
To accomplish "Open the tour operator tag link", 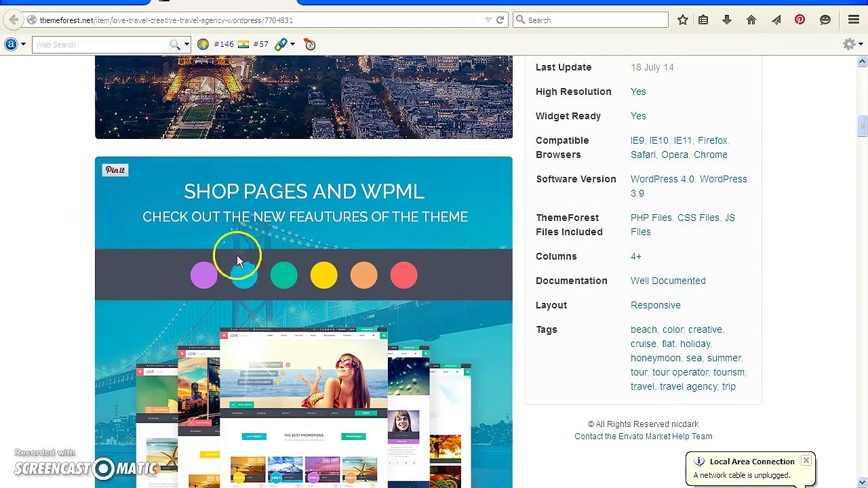I will [680, 372].
